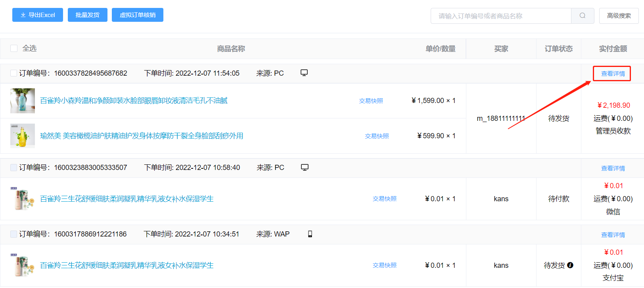This screenshot has width=644, height=288.
Task: Click buyer kans in the 支付宝 order
Action: 501,265
